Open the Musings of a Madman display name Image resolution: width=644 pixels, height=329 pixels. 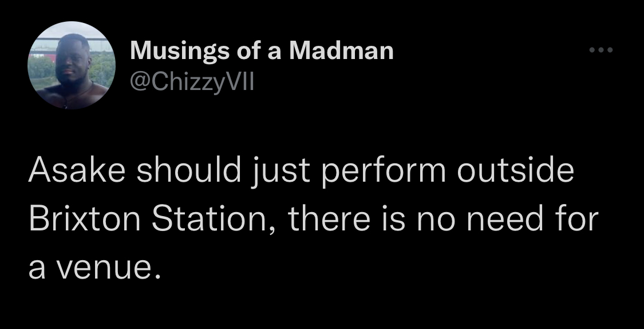click(x=262, y=51)
